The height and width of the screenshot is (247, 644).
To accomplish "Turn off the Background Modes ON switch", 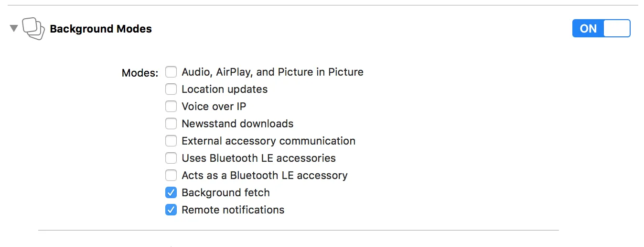I will (x=601, y=28).
